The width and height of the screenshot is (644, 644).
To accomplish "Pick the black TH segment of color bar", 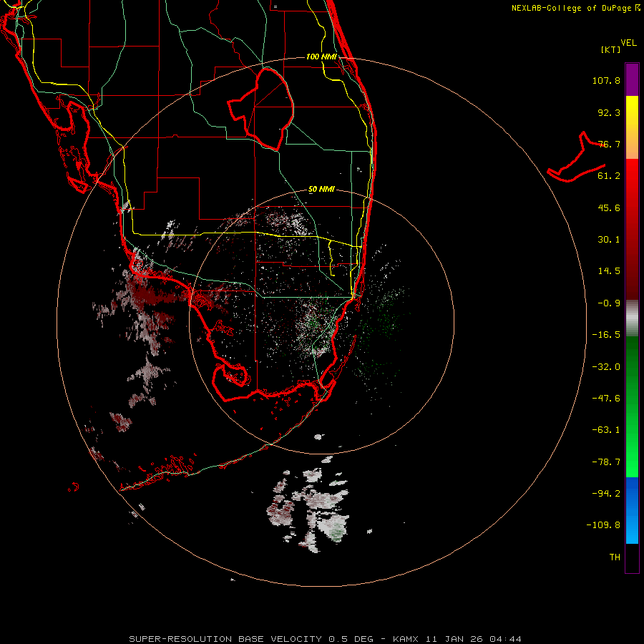I will coord(632,557).
